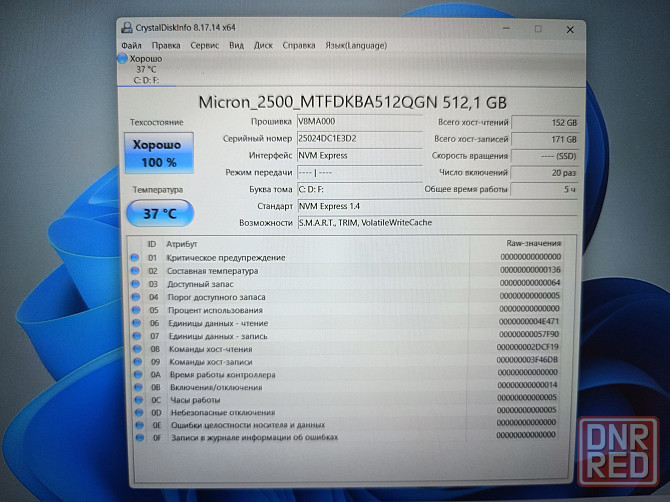Open the Файл menu

point(131,45)
